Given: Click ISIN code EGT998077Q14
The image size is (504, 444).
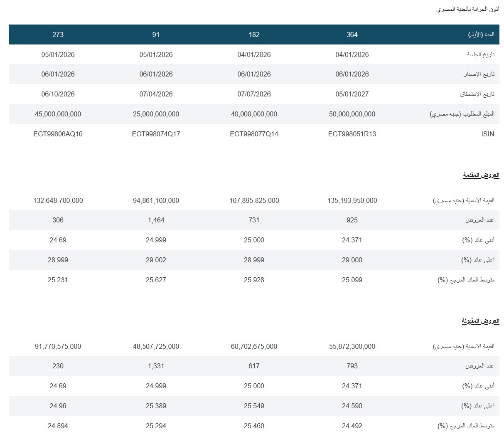Looking at the screenshot, I should click(254, 134).
